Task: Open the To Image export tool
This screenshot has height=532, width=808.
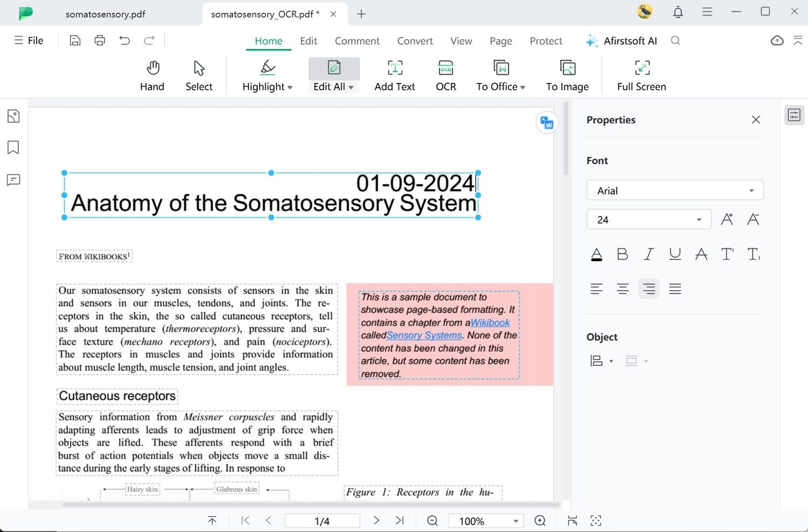Action: click(x=567, y=75)
